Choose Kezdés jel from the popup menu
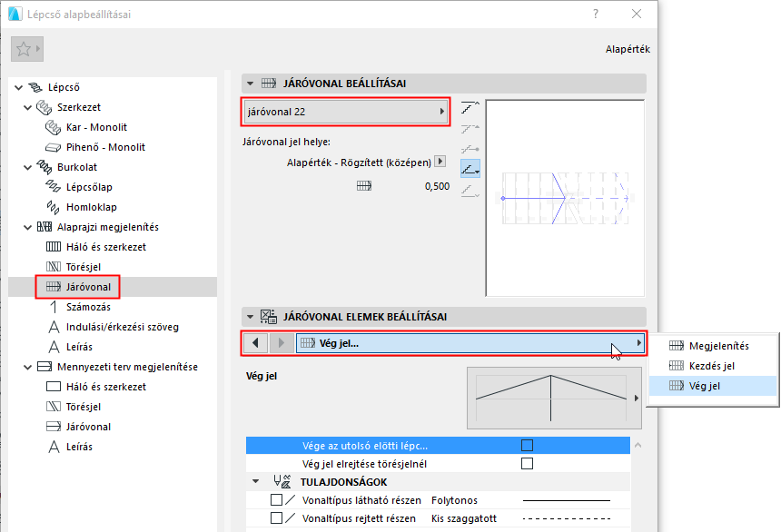 point(712,365)
